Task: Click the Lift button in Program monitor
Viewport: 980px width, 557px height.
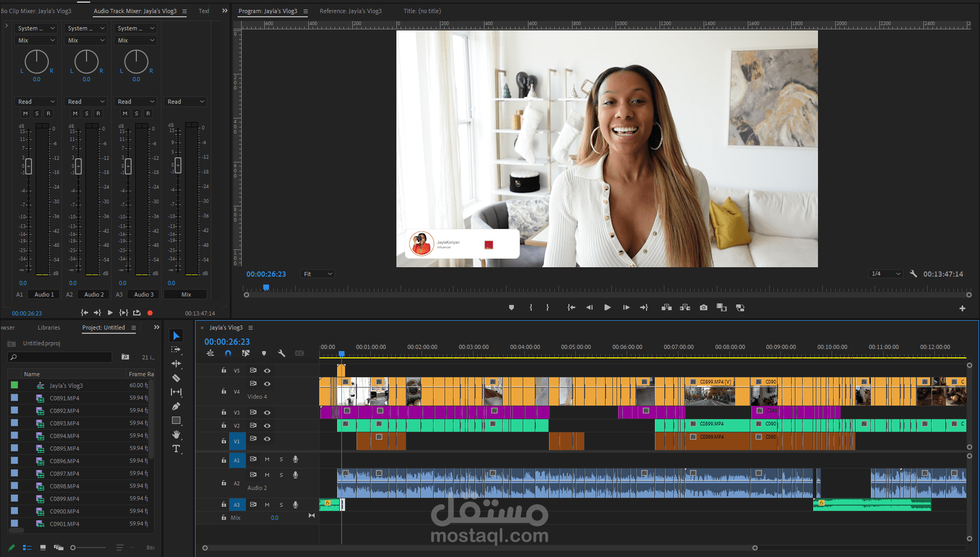Action: [x=666, y=308]
